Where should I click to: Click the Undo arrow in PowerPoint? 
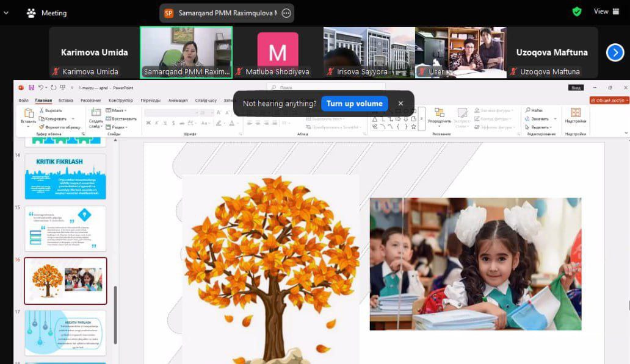42,88
